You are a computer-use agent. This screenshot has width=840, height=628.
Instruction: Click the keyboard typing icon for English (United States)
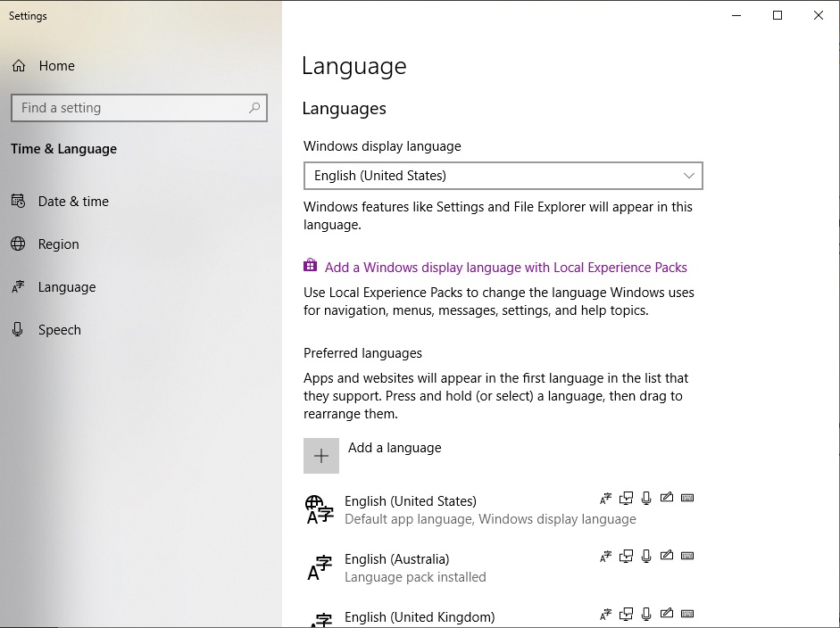(x=687, y=498)
